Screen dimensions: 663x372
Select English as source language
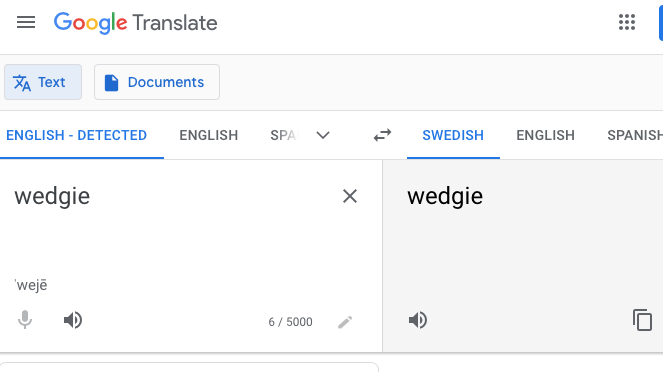pos(208,135)
